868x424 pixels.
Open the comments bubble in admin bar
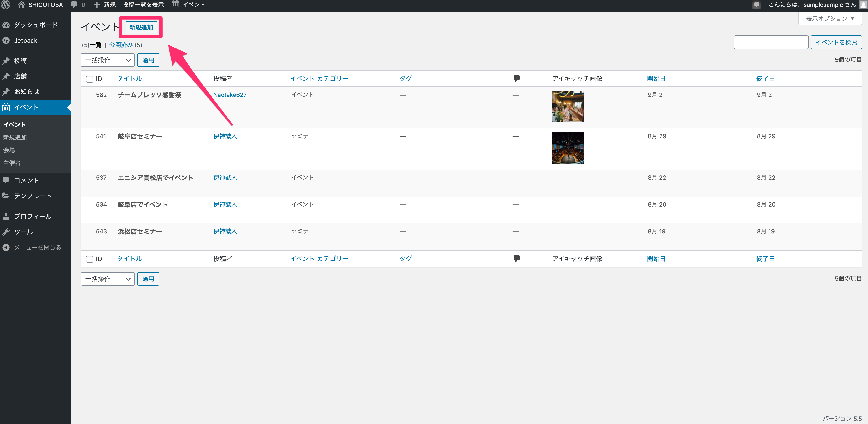74,5
